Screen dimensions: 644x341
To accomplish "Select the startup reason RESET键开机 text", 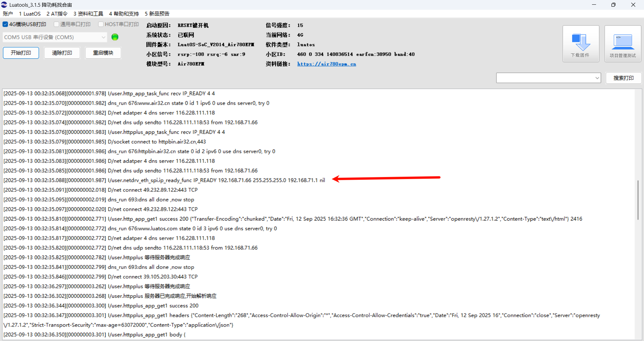I will 193,25.
